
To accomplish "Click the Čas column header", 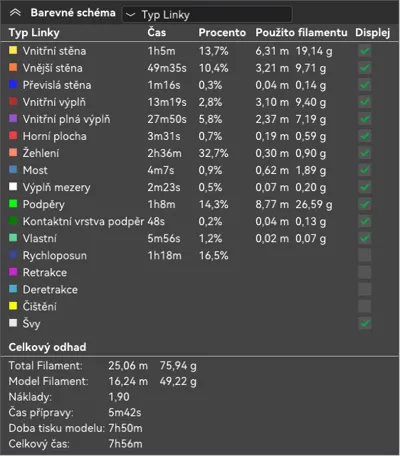I will click(157, 32).
